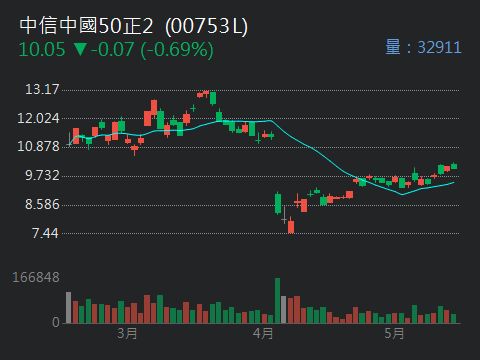Click the green down-triangle change indicator
Image resolution: width=480 pixels, height=360 pixels.
[x=80, y=49]
